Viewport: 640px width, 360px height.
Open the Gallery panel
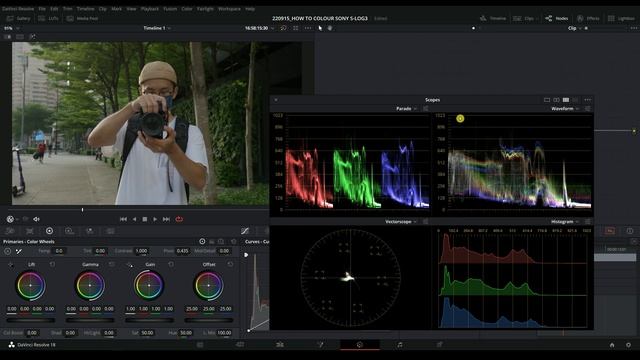[x=19, y=18]
